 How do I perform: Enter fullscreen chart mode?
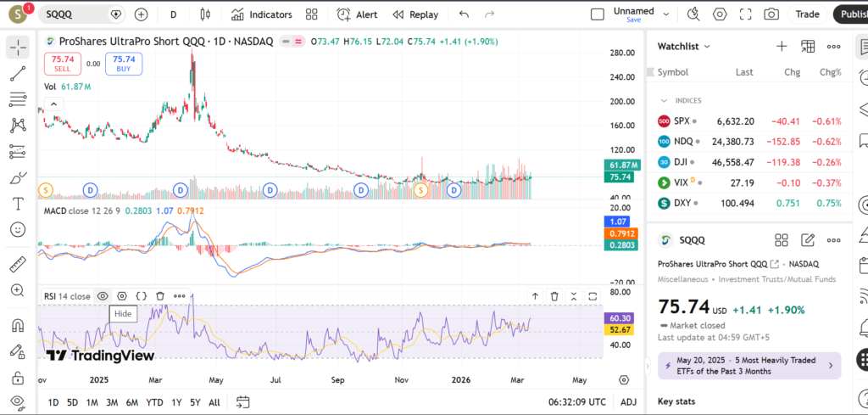tap(745, 14)
